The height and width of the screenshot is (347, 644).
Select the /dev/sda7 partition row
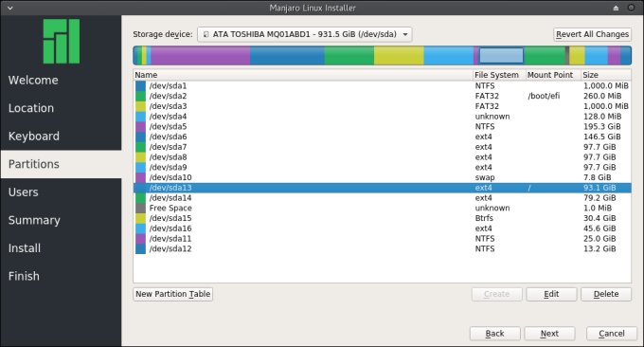[x=383, y=147]
